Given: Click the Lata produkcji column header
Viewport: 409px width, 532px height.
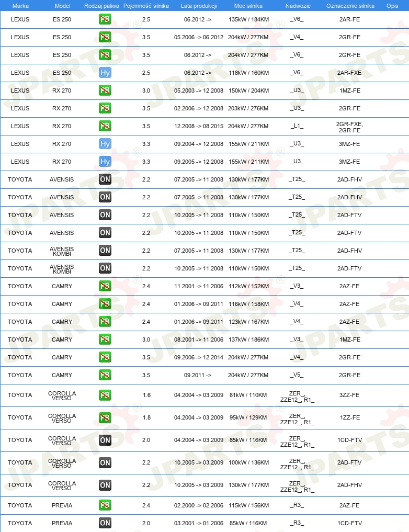Looking at the screenshot, I should click(x=199, y=6).
